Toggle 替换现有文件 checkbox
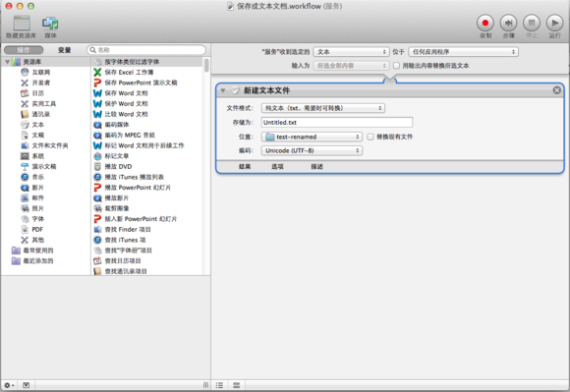Screen dimensions: 570x392 pyautogui.click(x=370, y=137)
